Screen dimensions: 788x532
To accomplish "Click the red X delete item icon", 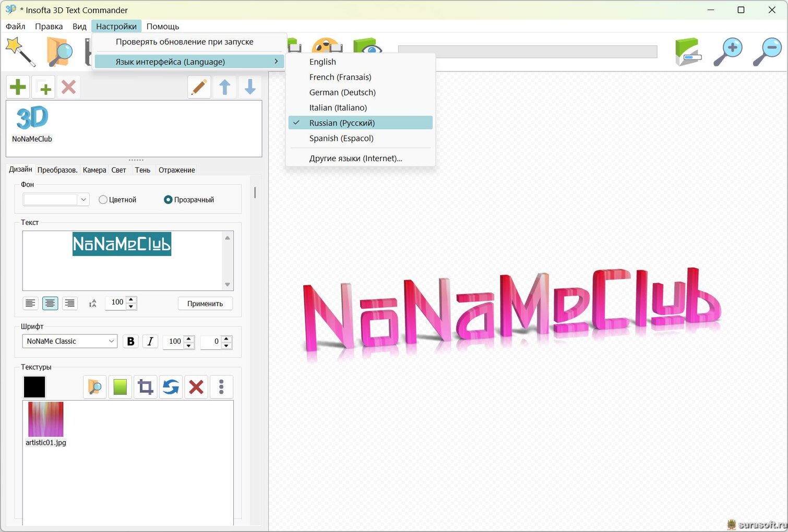I will (x=68, y=87).
